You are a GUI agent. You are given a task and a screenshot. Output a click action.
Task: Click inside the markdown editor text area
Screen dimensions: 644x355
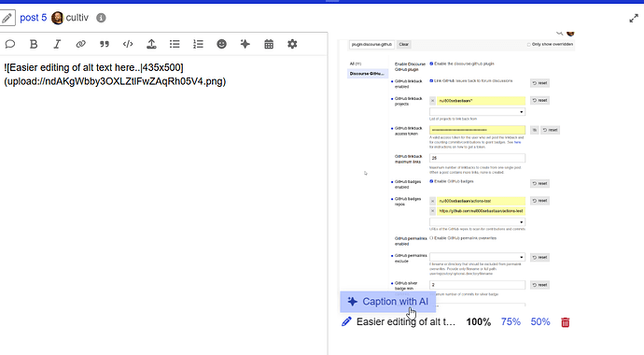tap(163, 205)
